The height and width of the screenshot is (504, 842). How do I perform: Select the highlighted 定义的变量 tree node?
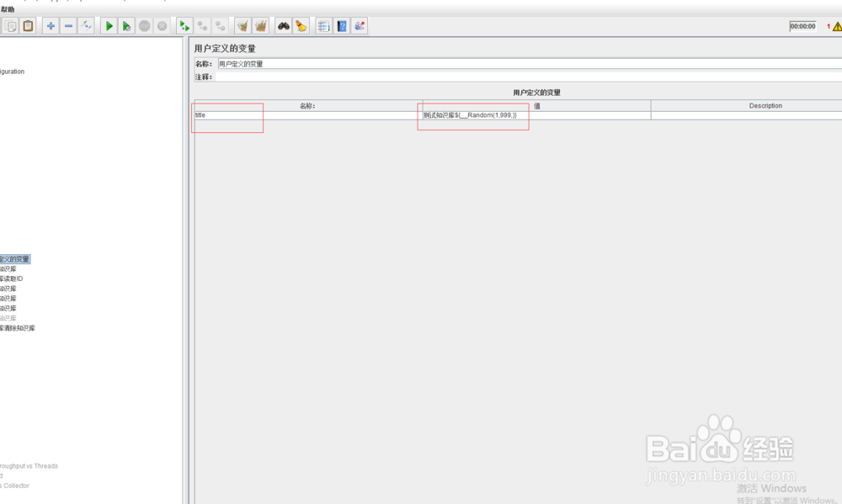point(15,259)
